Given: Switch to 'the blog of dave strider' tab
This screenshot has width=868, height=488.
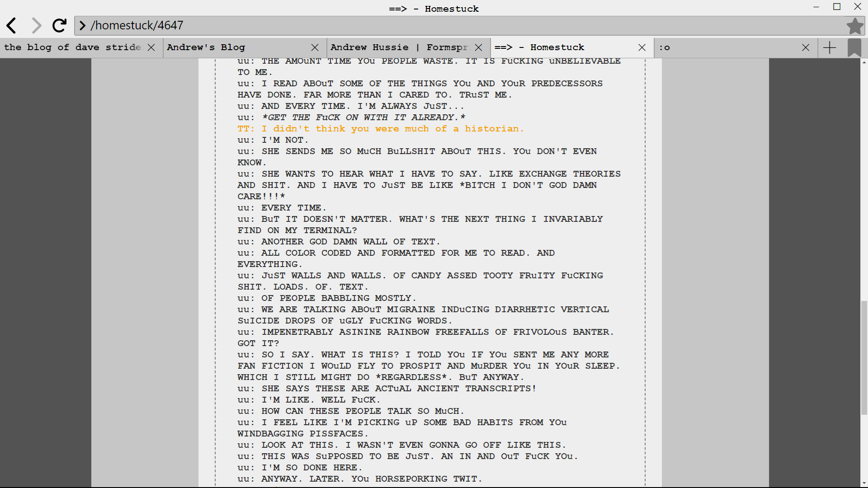Looking at the screenshot, I should [x=72, y=47].
